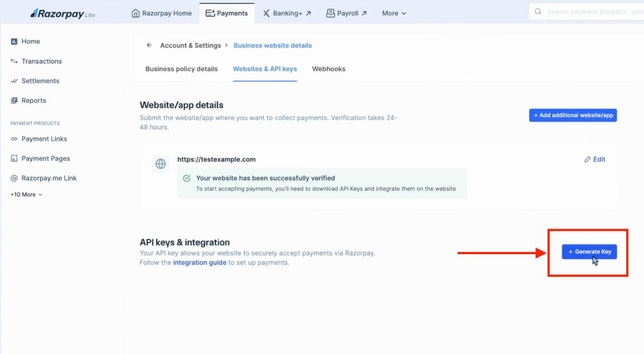Viewport: 644px width, 354px height.
Task: Click the Generate Key button
Action: (589, 252)
